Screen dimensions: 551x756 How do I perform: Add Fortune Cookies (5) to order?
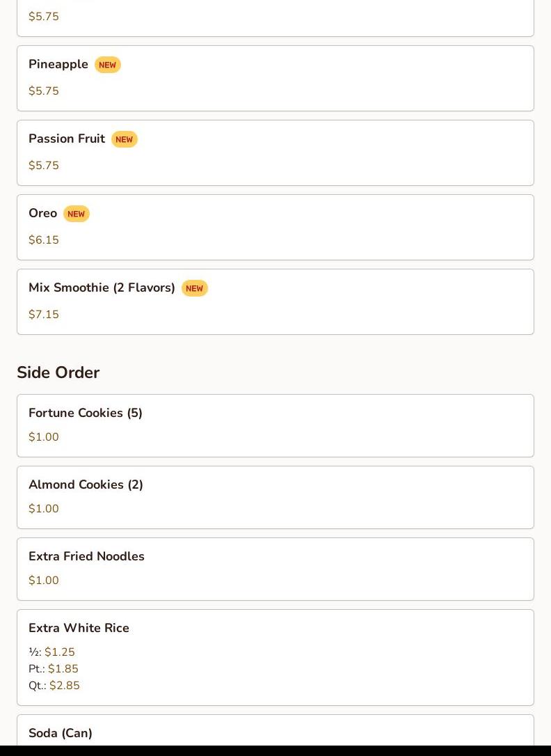click(86, 414)
